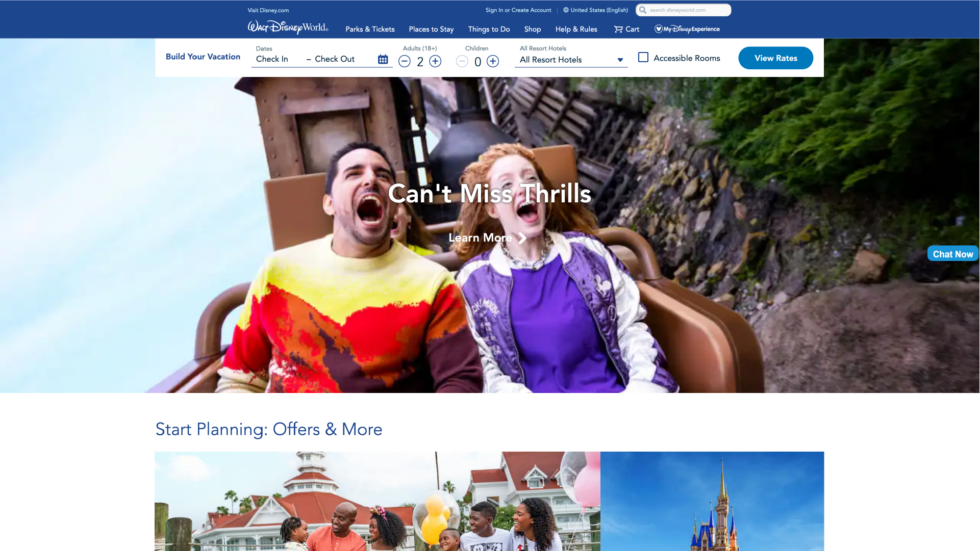Click the Walt Disney World logo icon

pyautogui.click(x=287, y=27)
